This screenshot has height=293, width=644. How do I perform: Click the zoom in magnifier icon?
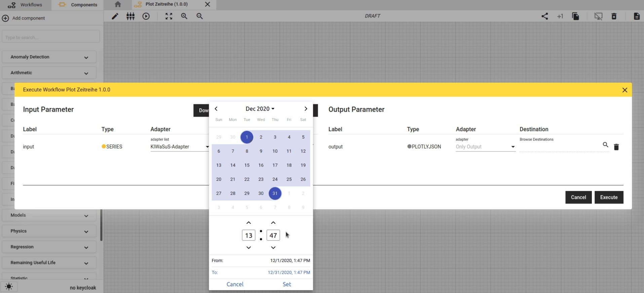tap(184, 16)
